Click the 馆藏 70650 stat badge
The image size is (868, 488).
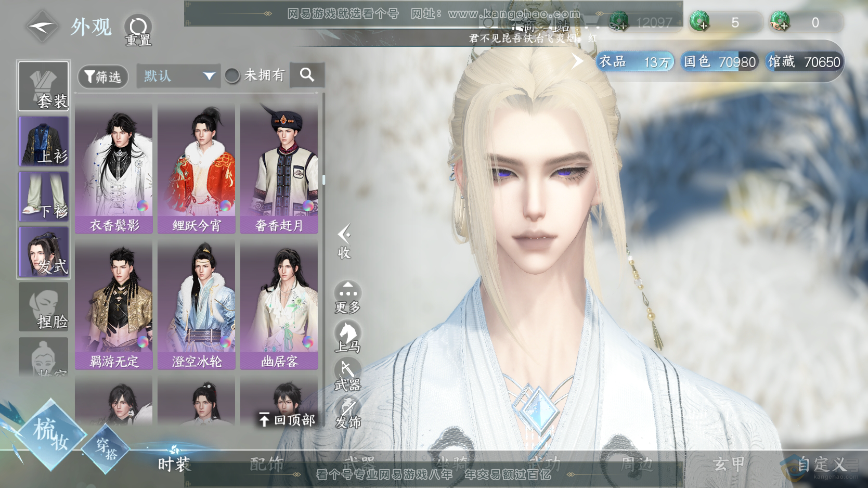click(x=804, y=62)
